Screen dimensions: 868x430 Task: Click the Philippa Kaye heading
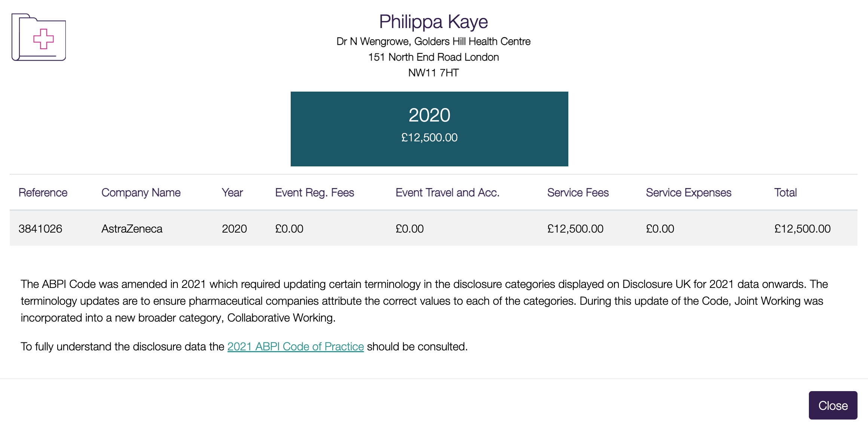pyautogui.click(x=434, y=22)
